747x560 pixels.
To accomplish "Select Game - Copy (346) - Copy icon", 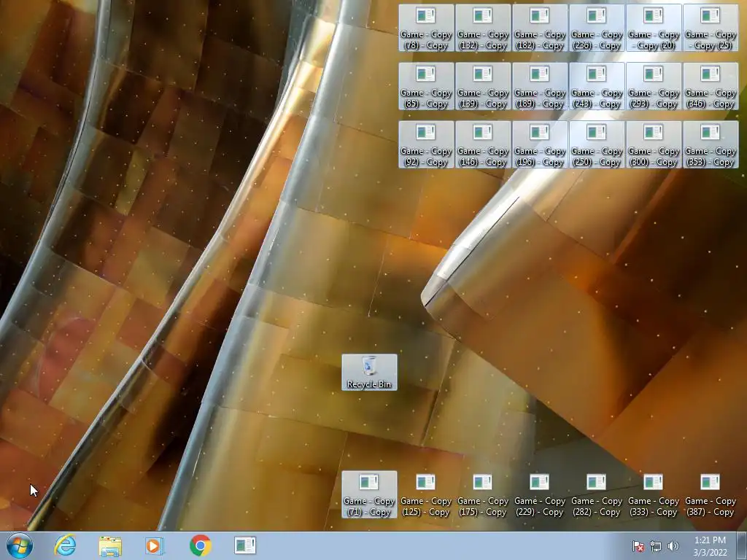I will click(711, 86).
